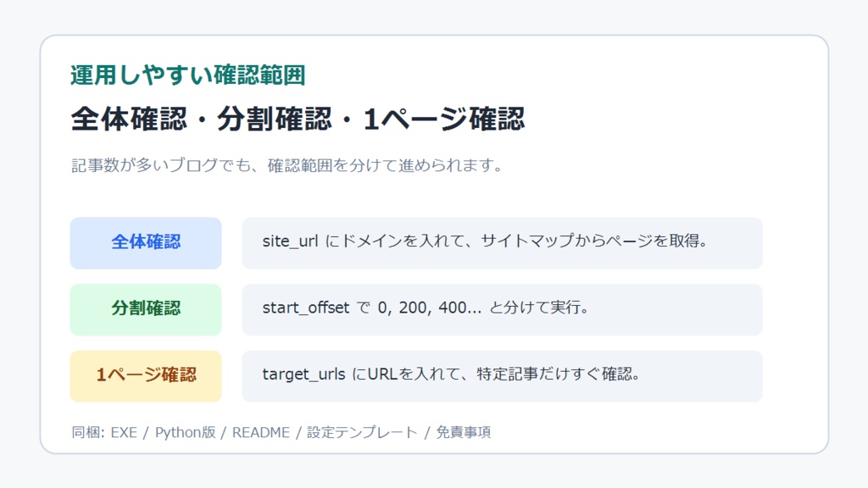
Task: Select the start_offset description box
Action: pyautogui.click(x=502, y=309)
